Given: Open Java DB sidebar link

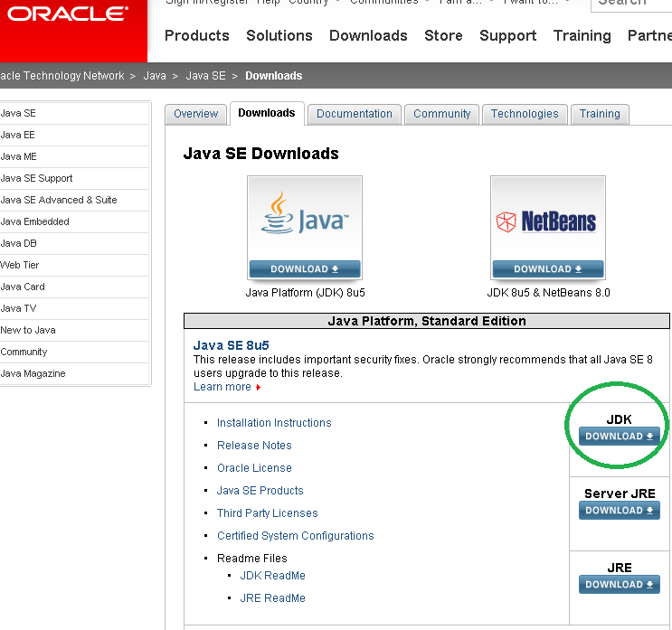Looking at the screenshot, I should 74,243.
